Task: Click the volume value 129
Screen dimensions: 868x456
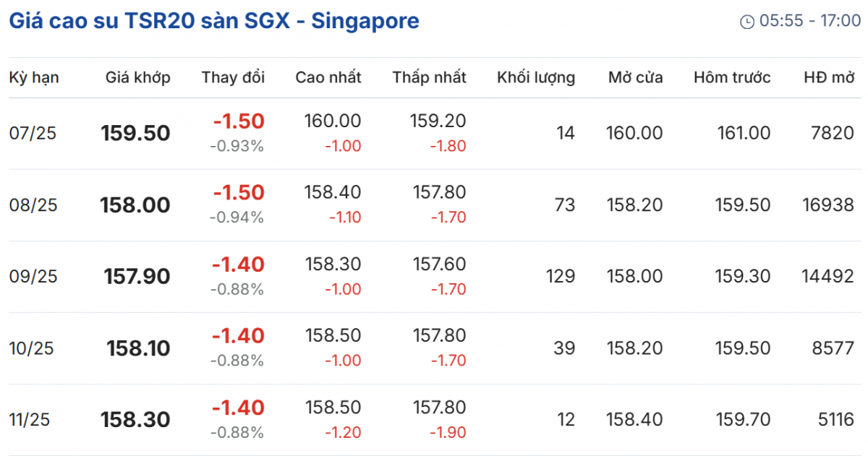Action: [x=561, y=277]
